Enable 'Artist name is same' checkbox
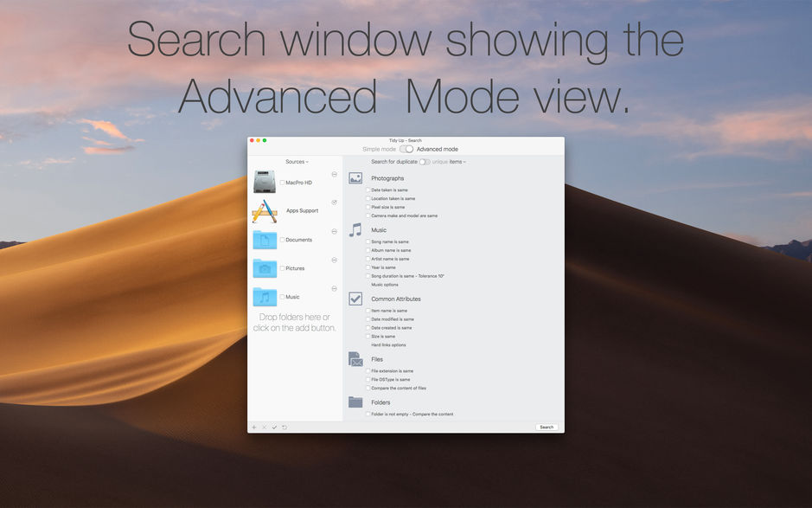 pos(368,259)
